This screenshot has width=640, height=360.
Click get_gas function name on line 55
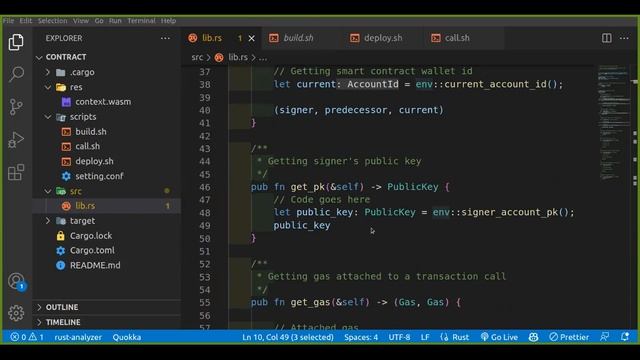click(x=310, y=302)
